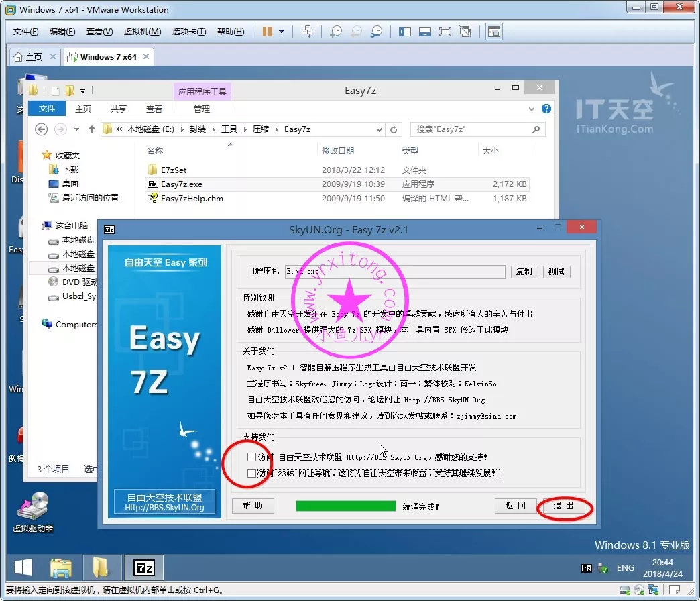700x601 pixels.
Task: Click the VMware pause virtual machine icon
Action: pyautogui.click(x=267, y=32)
